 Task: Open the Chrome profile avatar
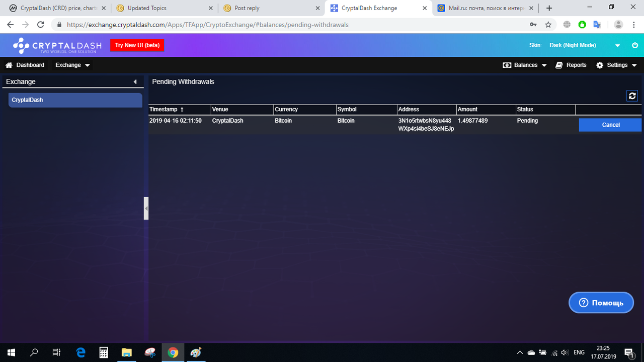pos(619,25)
